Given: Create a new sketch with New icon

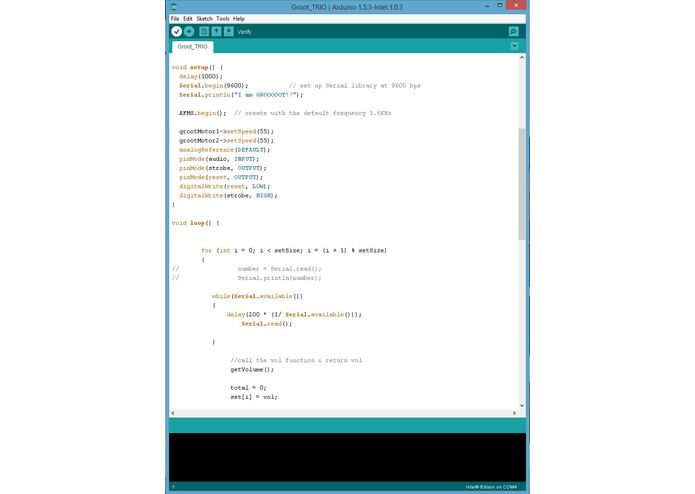Looking at the screenshot, I should click(204, 31).
